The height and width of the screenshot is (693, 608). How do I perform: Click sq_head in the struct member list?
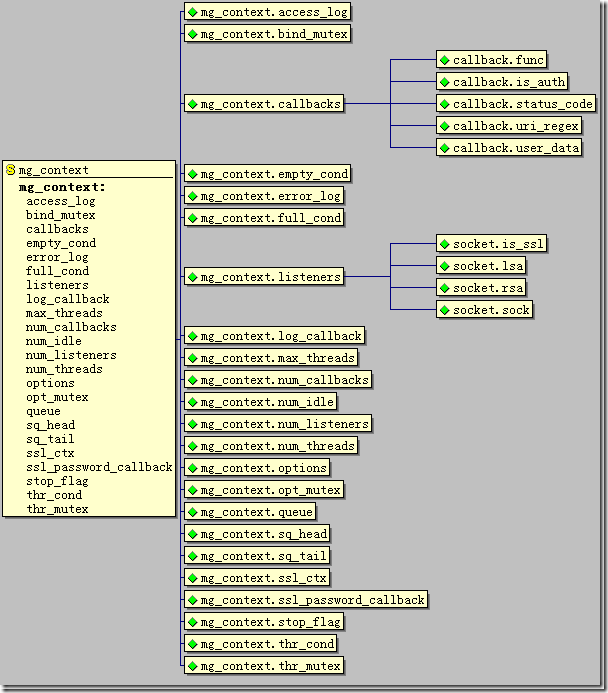click(x=50, y=426)
